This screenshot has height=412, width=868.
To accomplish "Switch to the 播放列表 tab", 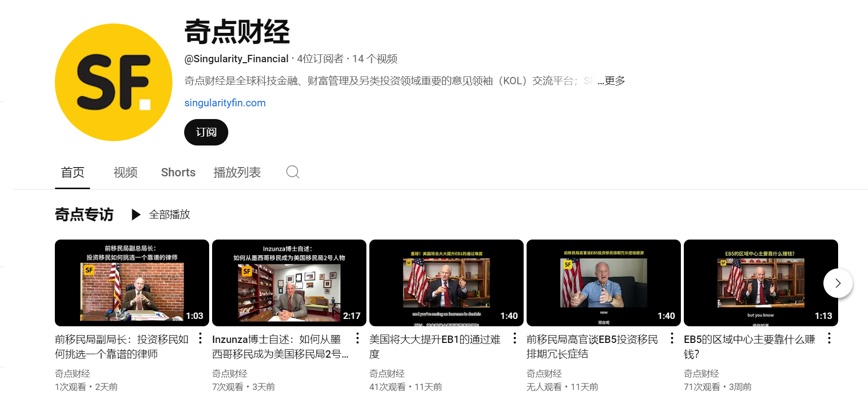I will [237, 172].
